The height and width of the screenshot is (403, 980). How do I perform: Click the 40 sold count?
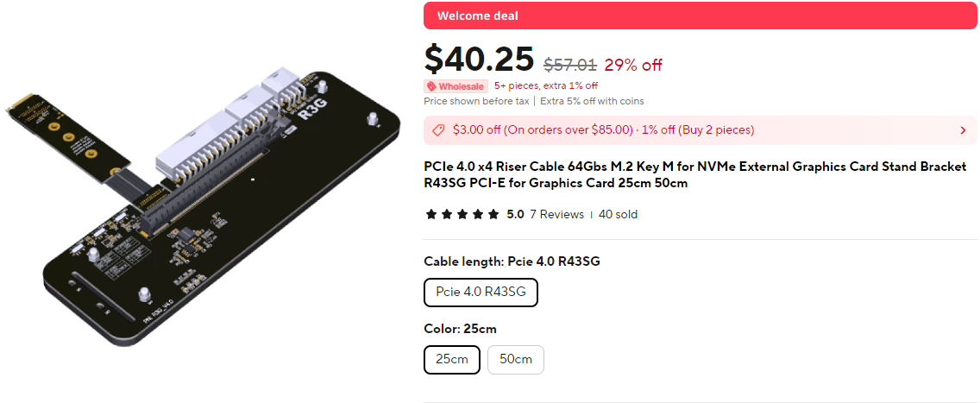[x=618, y=214]
